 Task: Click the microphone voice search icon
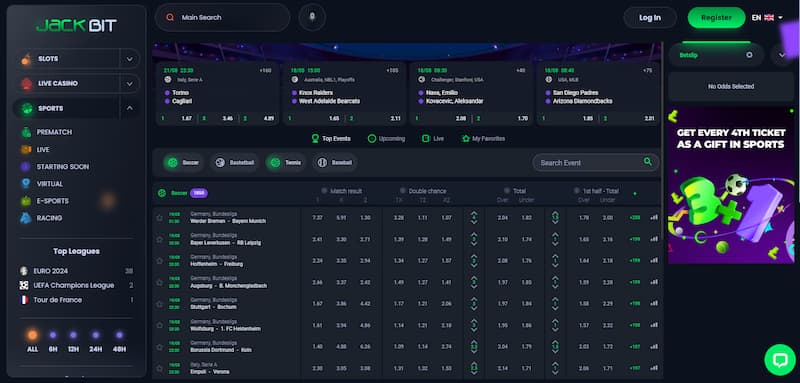[312, 17]
